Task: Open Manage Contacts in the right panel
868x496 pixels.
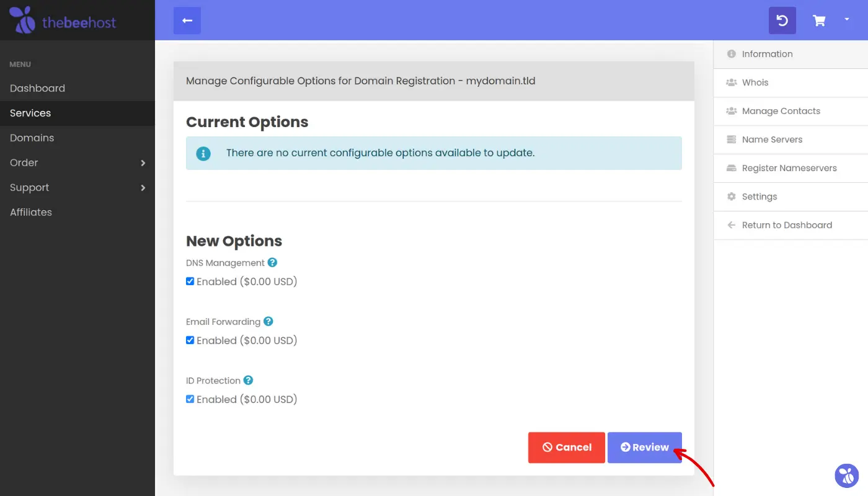Action: point(781,111)
